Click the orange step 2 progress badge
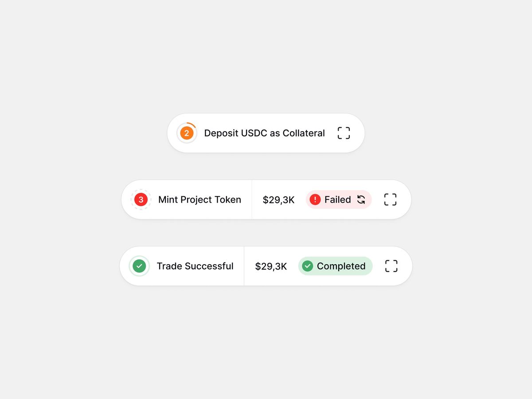This screenshot has height=399, width=532. coord(187,133)
